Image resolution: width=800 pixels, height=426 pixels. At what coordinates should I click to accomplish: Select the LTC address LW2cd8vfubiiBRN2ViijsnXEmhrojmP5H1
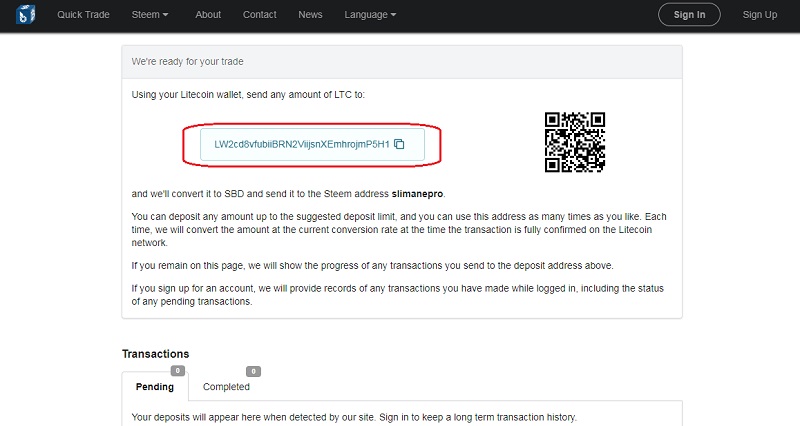(x=302, y=144)
